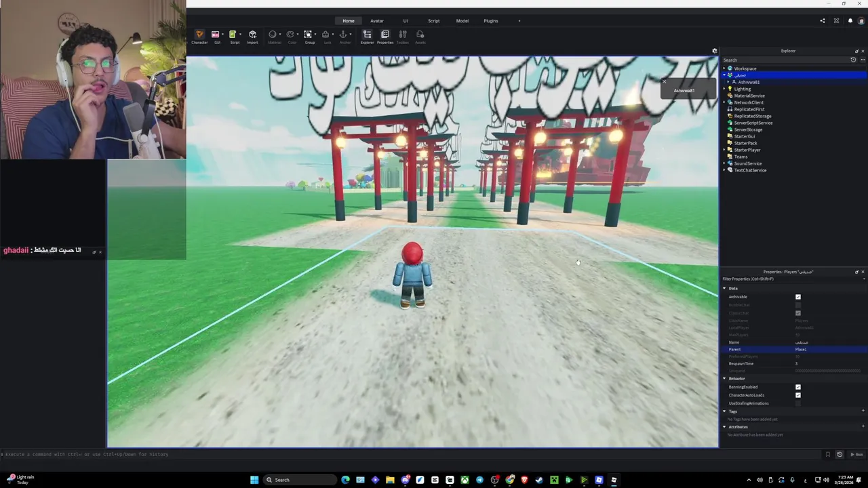Switch to the Home tab
The height and width of the screenshot is (488, 868).
click(349, 20)
